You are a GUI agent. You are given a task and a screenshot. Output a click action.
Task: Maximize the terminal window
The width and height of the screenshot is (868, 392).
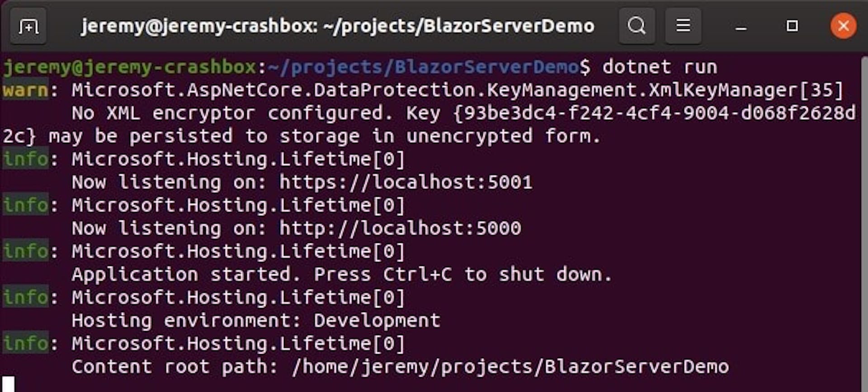[792, 26]
